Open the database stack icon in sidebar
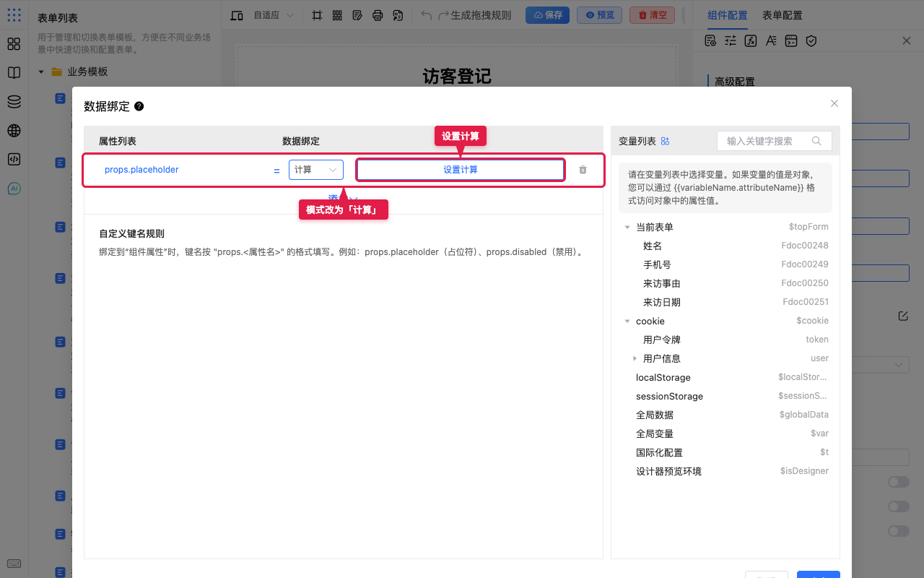 click(x=14, y=102)
